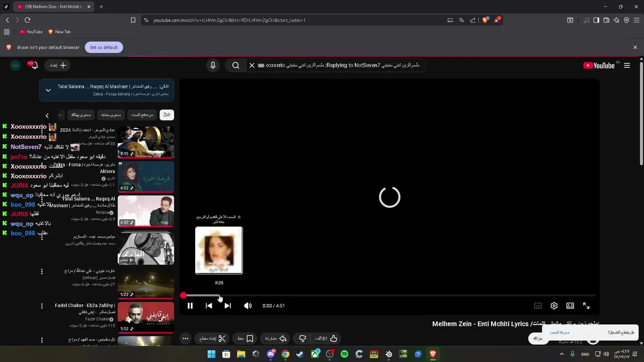Collapse the playlist panel chevron
Image resolution: width=644 pixels, height=362 pixels.
pyautogui.click(x=48, y=90)
